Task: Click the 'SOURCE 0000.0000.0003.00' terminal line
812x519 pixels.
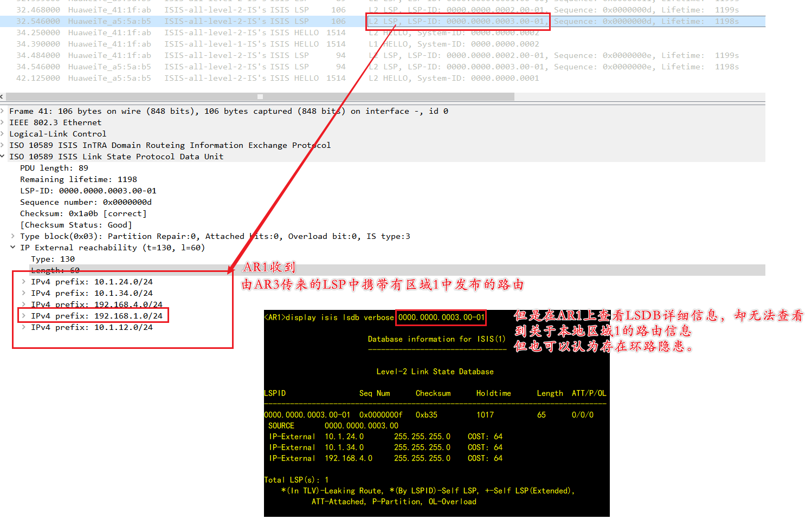Action: (333, 426)
